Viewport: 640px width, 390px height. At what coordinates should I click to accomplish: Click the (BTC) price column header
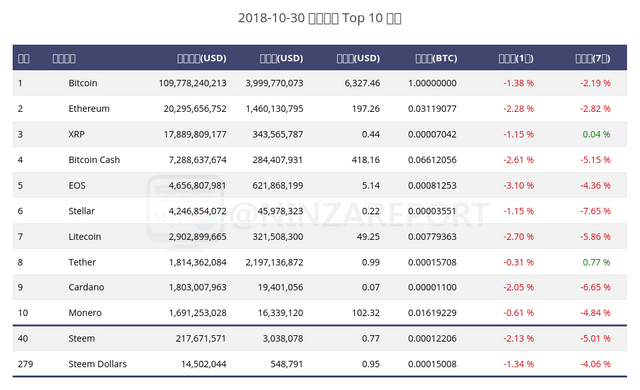(x=436, y=58)
